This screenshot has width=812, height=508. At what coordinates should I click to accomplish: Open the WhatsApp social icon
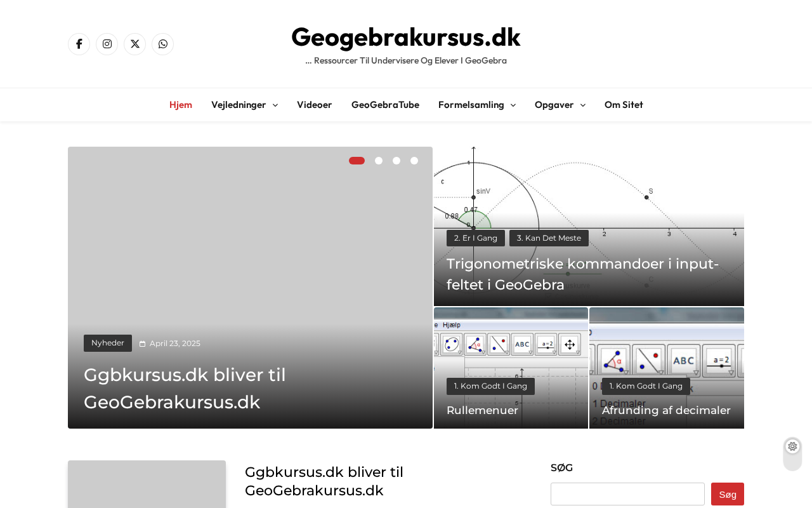[x=162, y=44]
